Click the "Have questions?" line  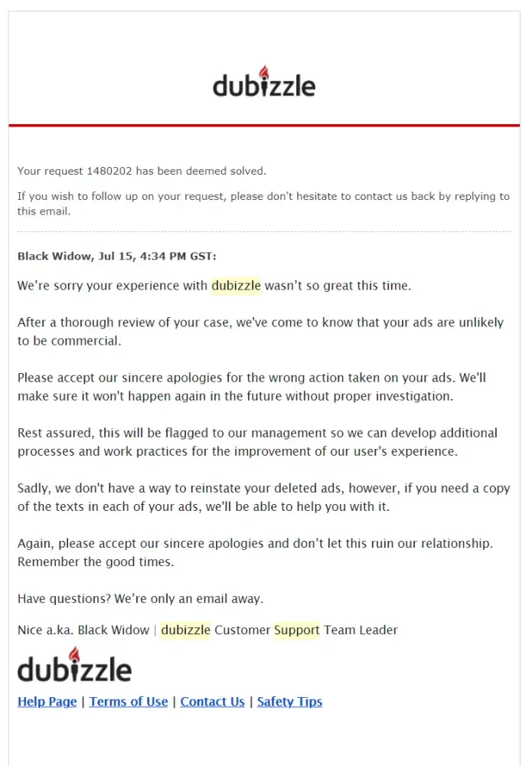[x=140, y=598]
